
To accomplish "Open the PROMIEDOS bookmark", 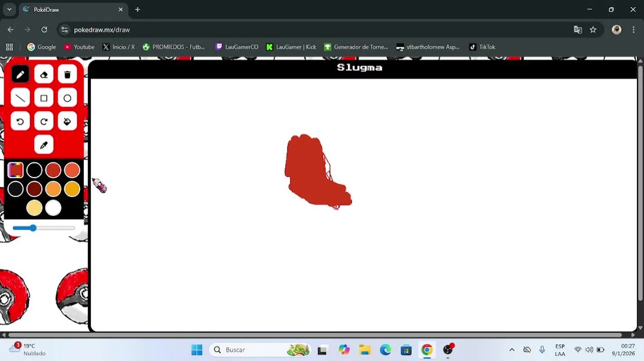I will (x=174, y=47).
